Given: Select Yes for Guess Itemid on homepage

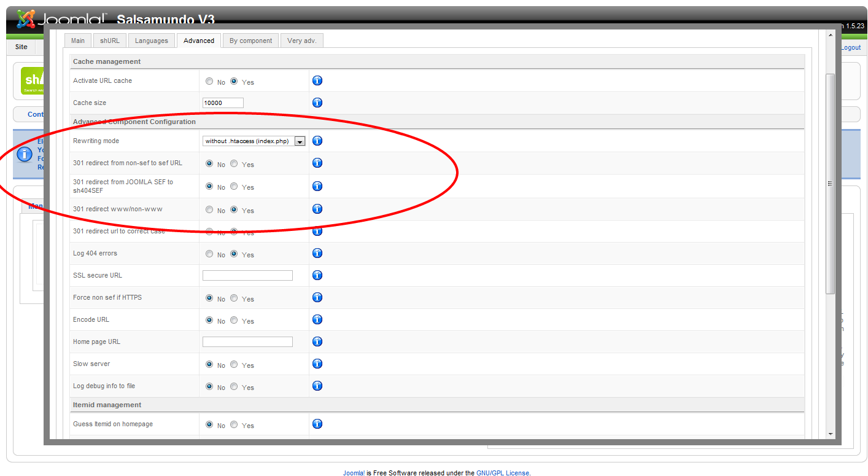Looking at the screenshot, I should pos(234,424).
